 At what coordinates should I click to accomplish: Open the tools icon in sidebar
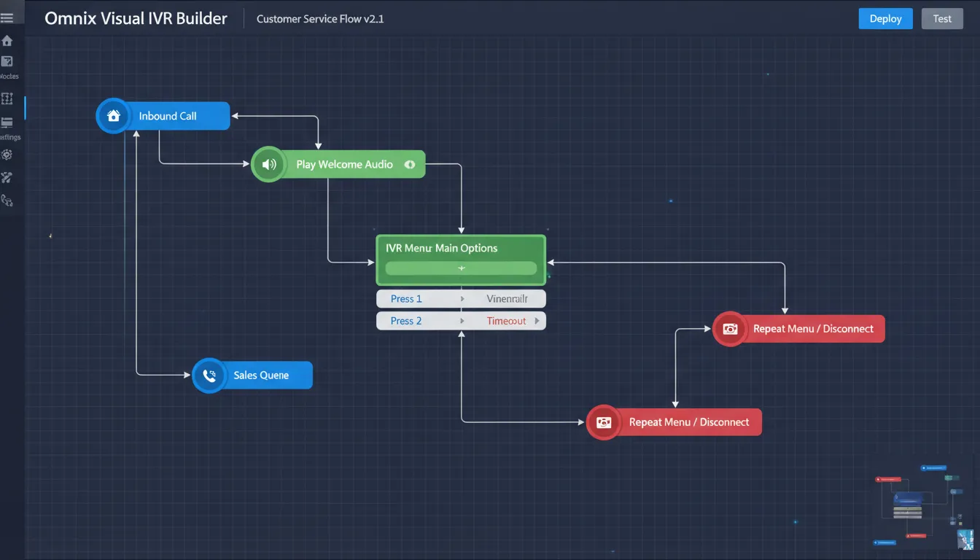(7, 177)
